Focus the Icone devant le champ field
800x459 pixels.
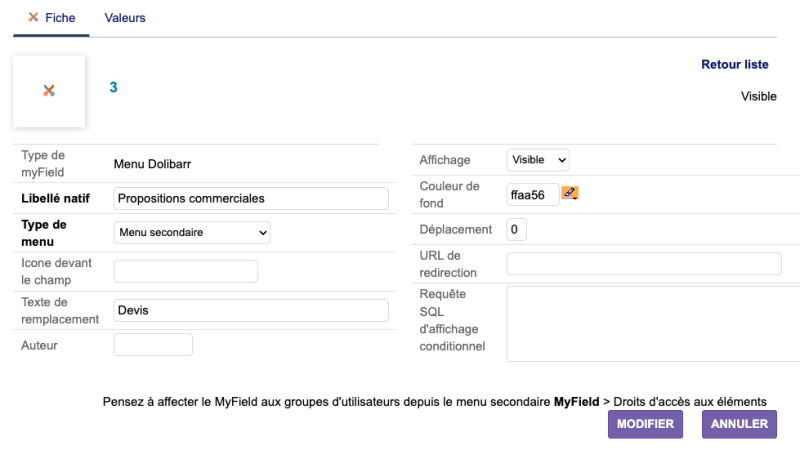tap(186, 271)
